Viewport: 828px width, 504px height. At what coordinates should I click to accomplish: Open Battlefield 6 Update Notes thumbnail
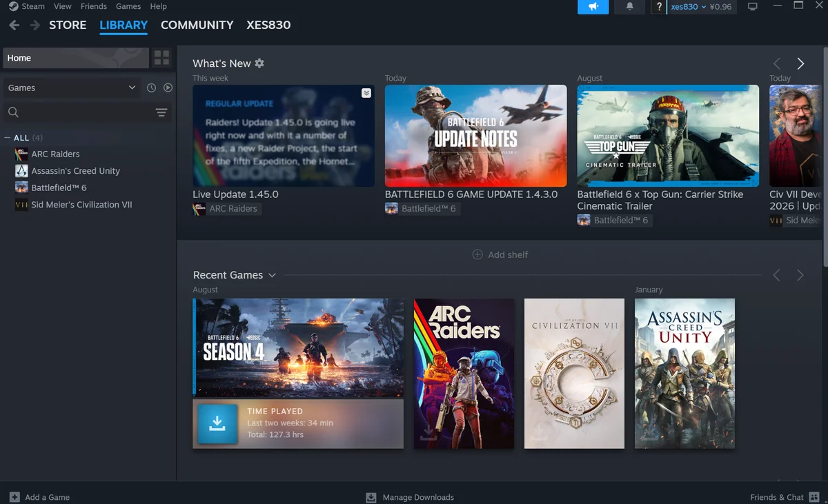tap(476, 136)
